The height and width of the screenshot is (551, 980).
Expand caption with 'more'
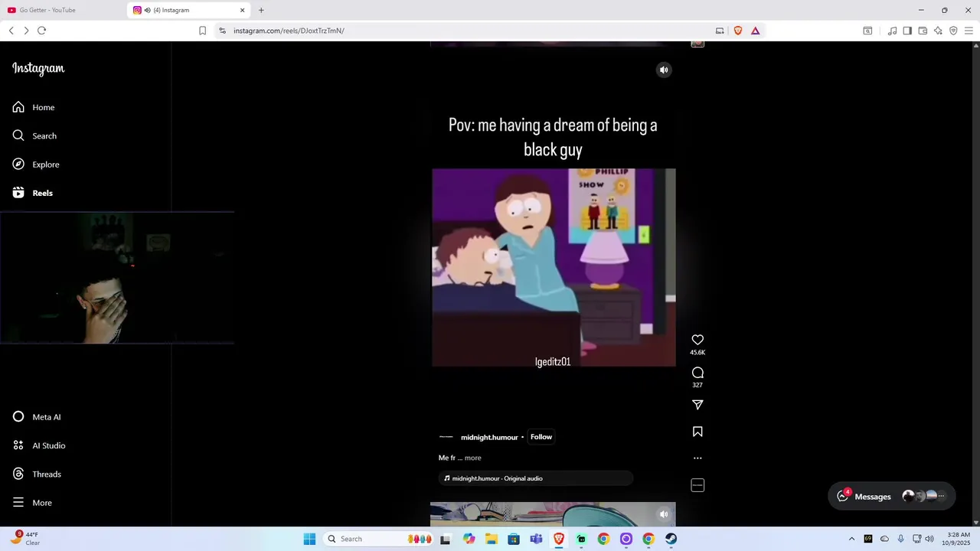[473, 458]
